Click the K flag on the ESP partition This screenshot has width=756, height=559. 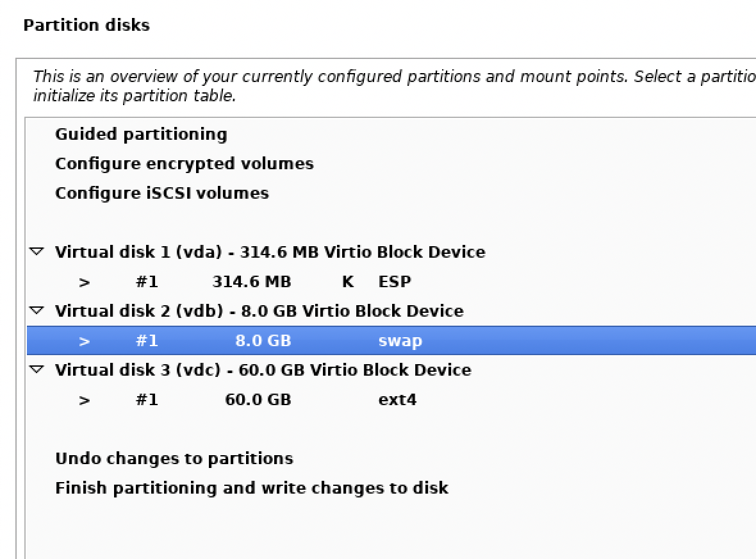pyautogui.click(x=348, y=281)
